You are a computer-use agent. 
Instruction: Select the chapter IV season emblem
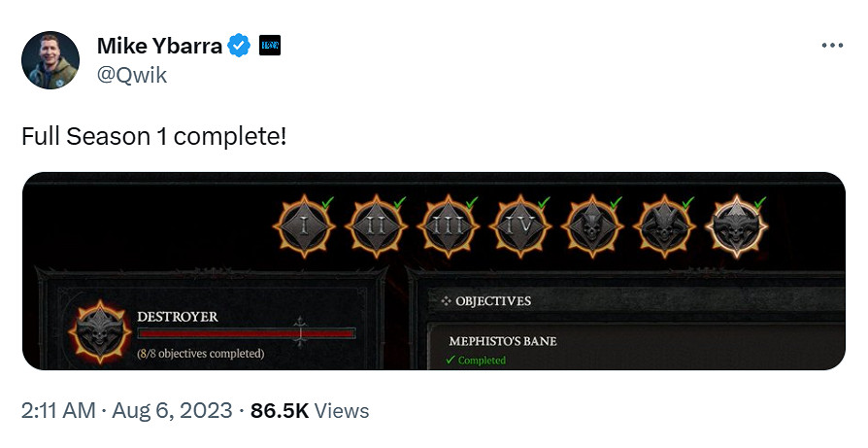(x=521, y=227)
